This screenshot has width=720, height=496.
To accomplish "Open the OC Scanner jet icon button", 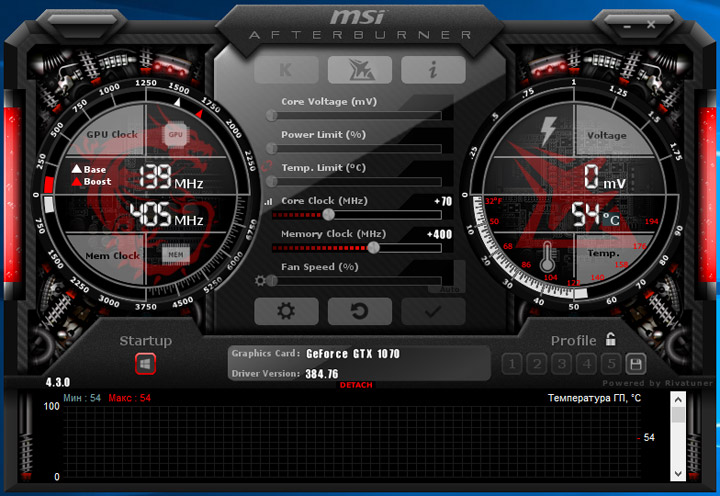I will (x=360, y=70).
